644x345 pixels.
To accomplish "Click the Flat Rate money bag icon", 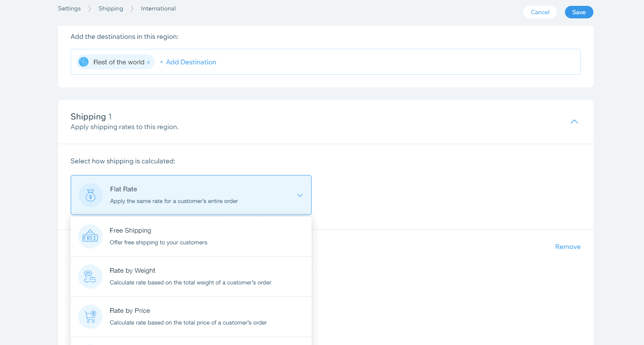I will point(91,195).
